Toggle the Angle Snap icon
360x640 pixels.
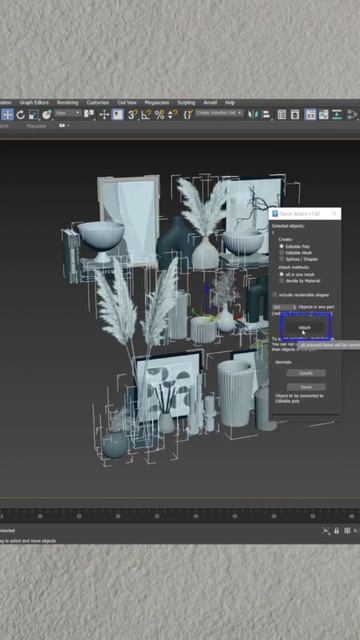pos(146,115)
